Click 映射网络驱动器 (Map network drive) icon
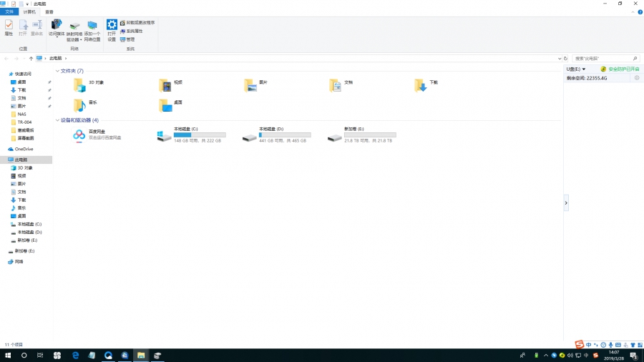644x362 pixels. [x=74, y=30]
